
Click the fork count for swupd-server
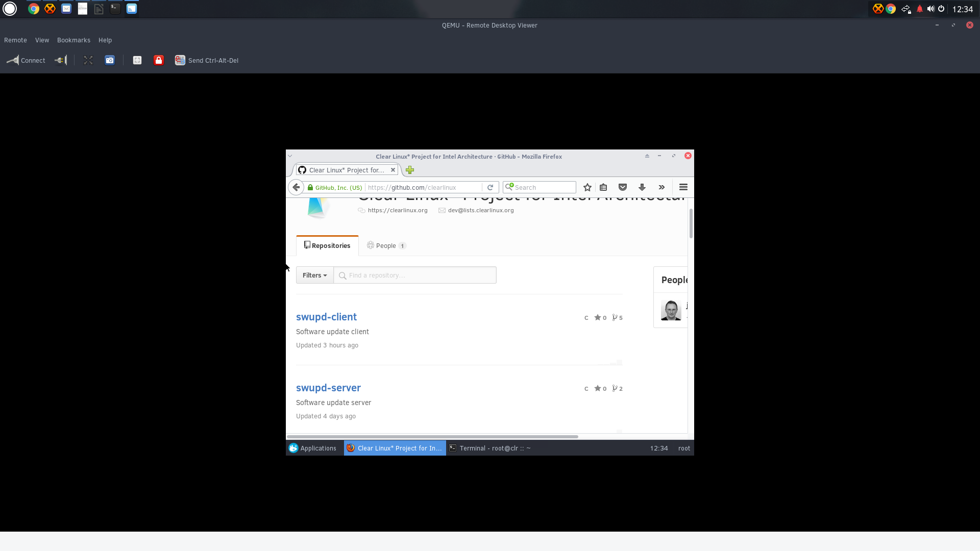tap(618, 388)
